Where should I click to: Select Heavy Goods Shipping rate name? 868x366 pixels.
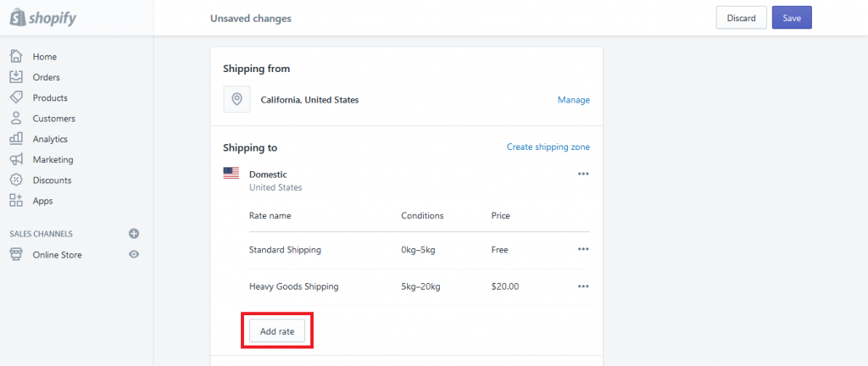click(x=294, y=286)
